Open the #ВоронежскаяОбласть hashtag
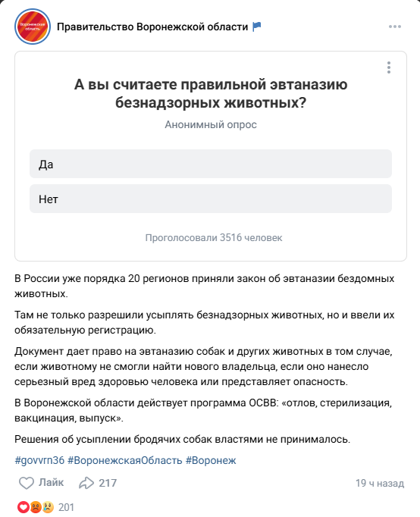 125,460
